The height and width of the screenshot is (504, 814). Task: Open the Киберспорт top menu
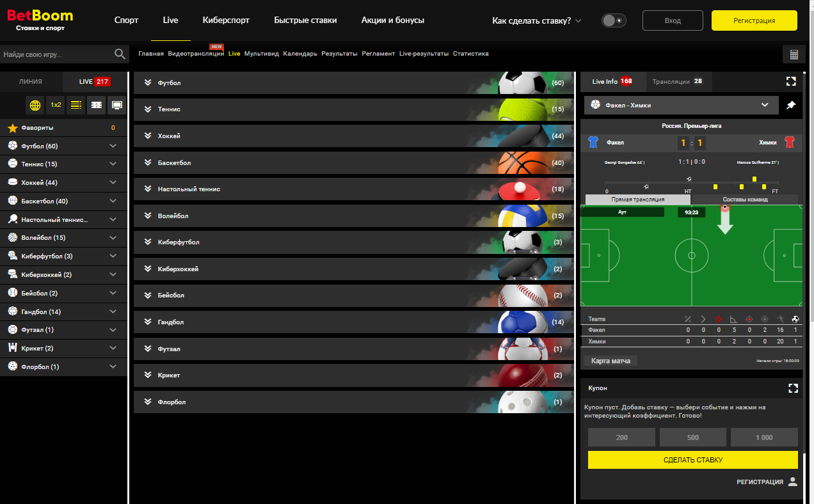pos(226,20)
